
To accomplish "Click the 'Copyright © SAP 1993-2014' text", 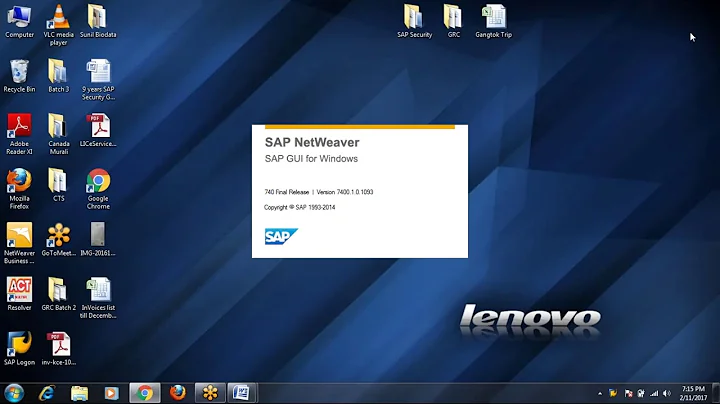I will click(x=299, y=208).
